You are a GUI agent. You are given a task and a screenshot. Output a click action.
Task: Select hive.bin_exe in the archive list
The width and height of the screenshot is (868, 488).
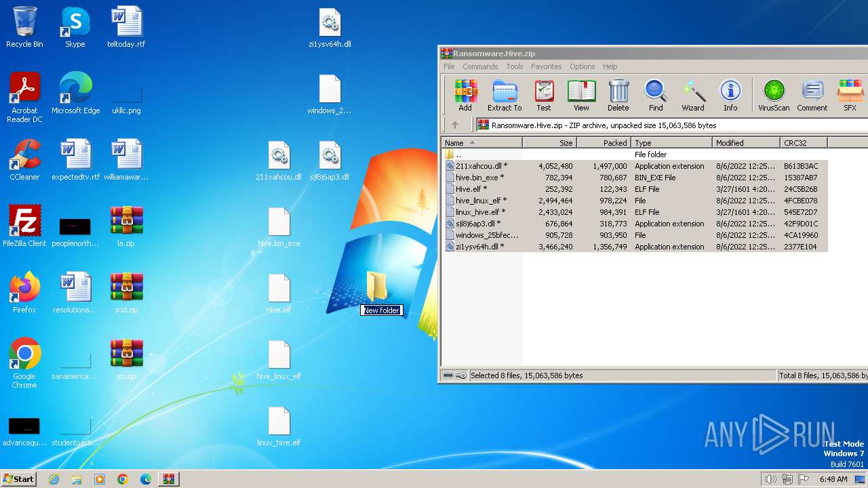pos(635,178)
